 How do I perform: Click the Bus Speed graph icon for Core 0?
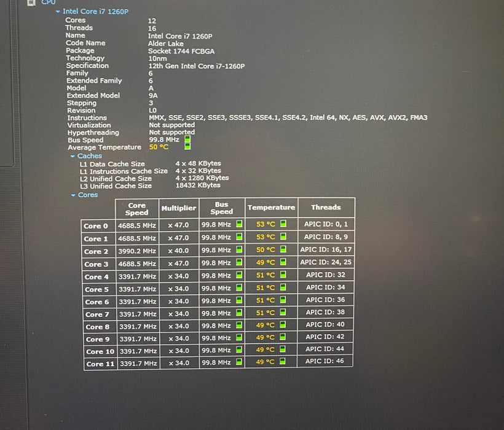238,225
